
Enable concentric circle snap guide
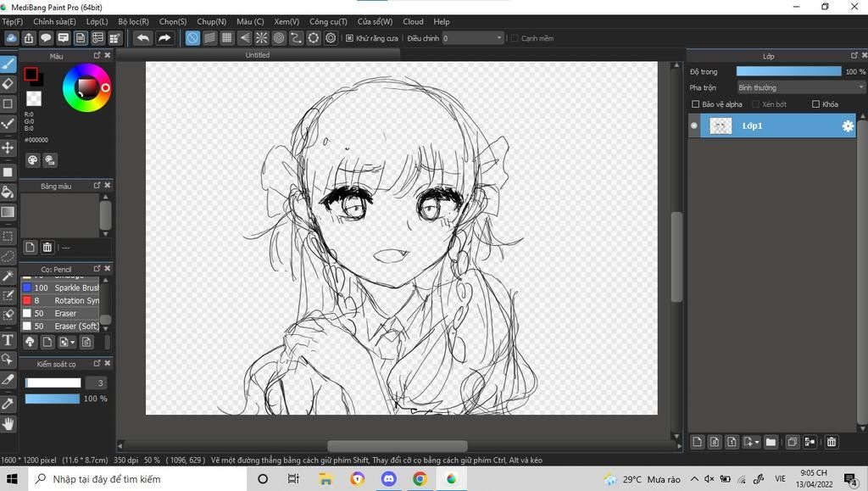(279, 37)
